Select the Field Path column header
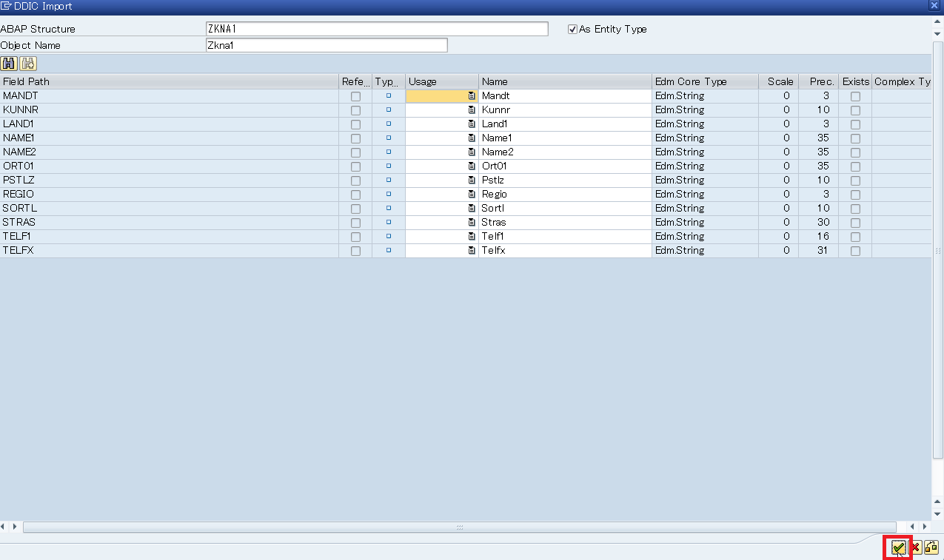Viewport: 944px width, 560px height. pos(170,81)
